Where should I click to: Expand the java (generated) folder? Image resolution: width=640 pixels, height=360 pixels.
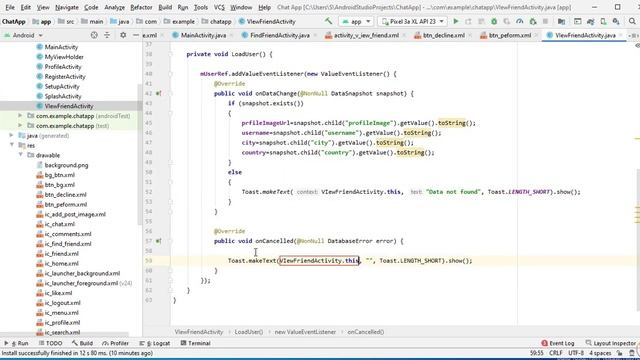tap(11, 136)
